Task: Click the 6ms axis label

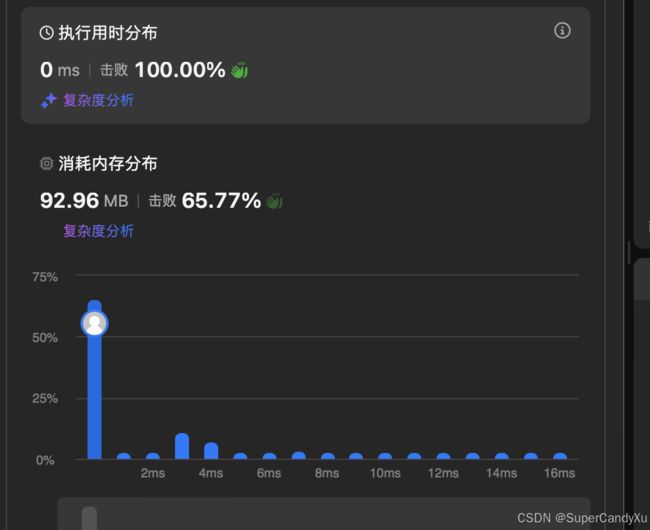Action: coord(269,473)
